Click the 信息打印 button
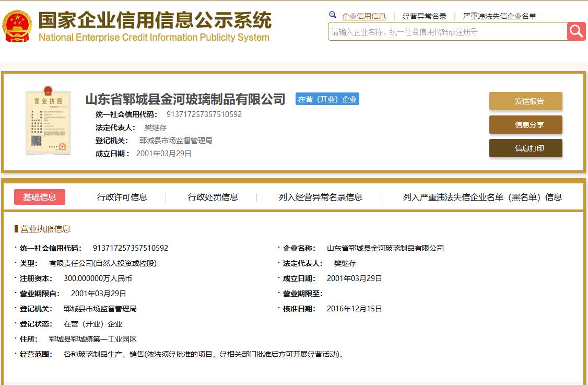The width and height of the screenshot is (588, 385). click(525, 148)
